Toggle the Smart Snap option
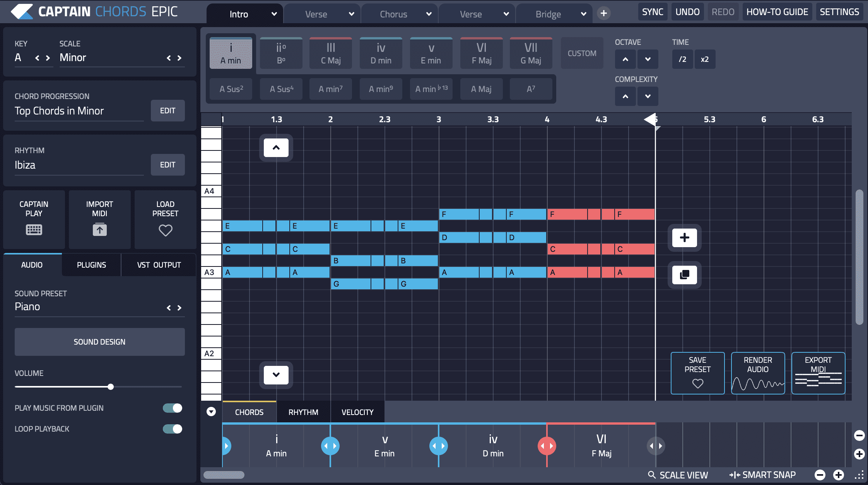Screen dimensions: 868x485 coord(762,475)
